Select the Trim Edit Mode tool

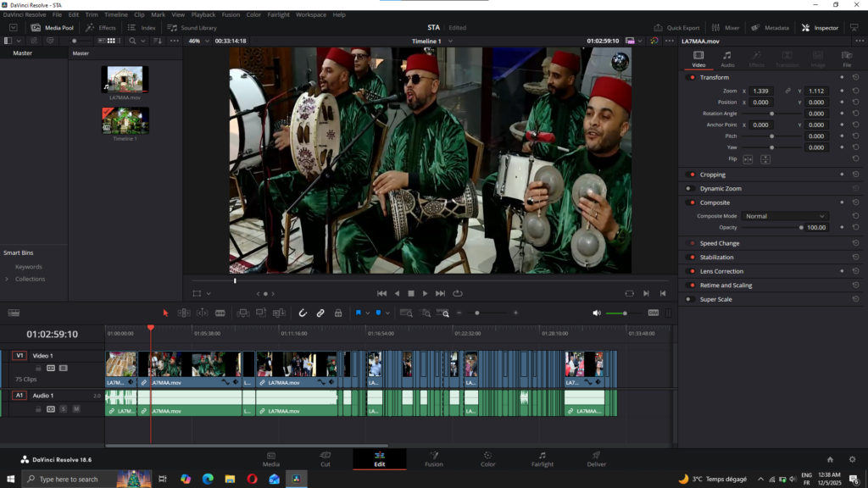[x=184, y=313]
